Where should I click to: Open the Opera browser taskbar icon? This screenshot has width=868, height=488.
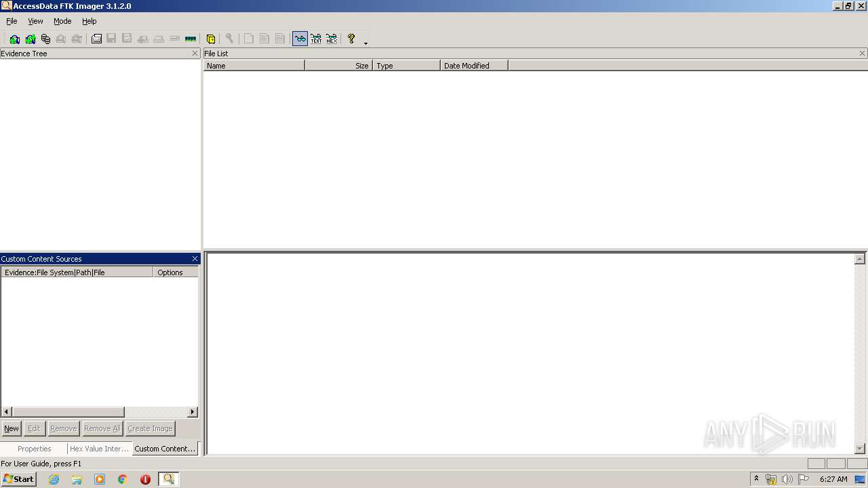click(145, 479)
